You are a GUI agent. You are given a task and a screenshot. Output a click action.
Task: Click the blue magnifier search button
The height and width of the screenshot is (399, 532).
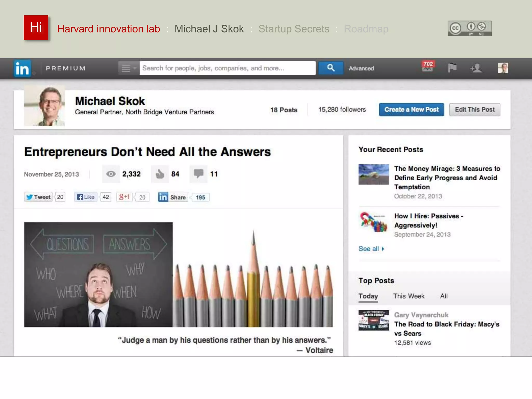click(x=331, y=68)
